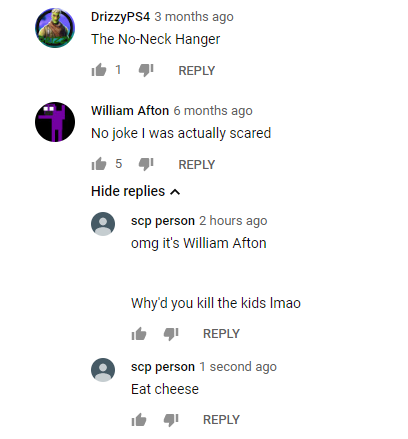Reply to DrizzyPS4's comment
Image resolution: width=408 pixels, height=439 pixels.
coord(197,71)
